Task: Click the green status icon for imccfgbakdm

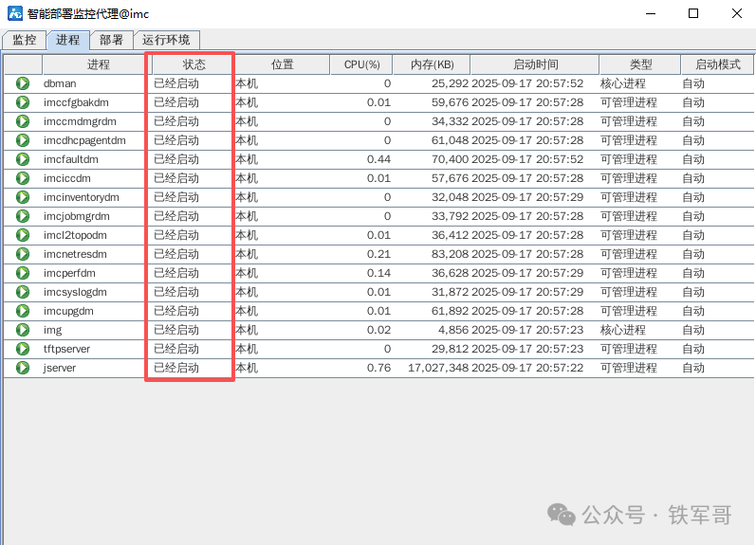Action: click(x=23, y=102)
